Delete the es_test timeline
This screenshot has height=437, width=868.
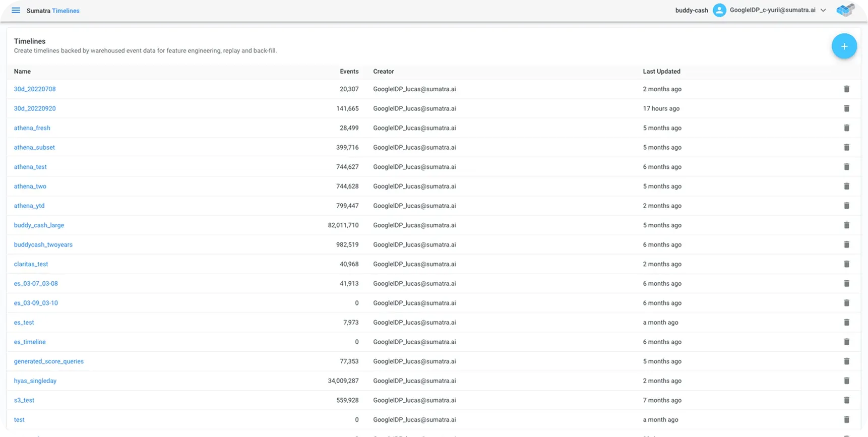click(846, 323)
